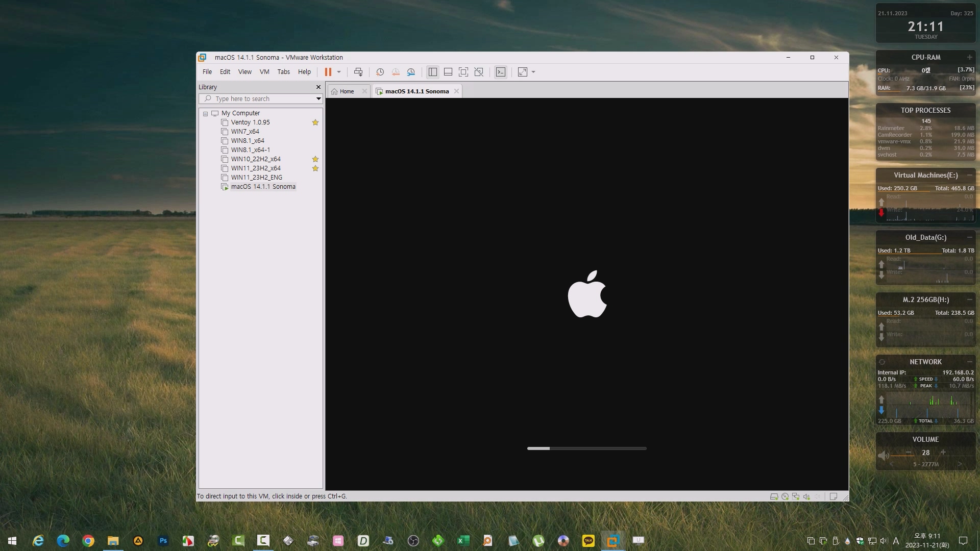980x551 pixels.
Task: Click the hard disk status bar icon
Action: tap(774, 496)
